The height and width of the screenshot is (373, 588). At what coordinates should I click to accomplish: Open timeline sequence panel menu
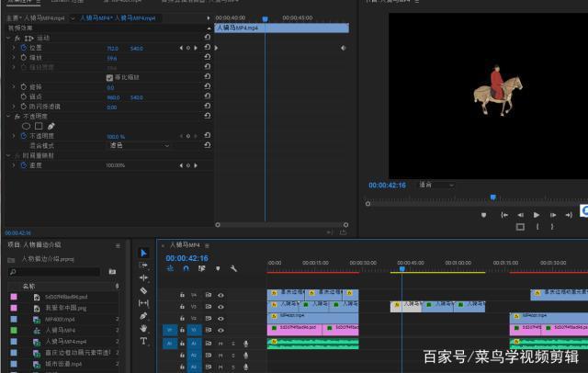tap(207, 245)
